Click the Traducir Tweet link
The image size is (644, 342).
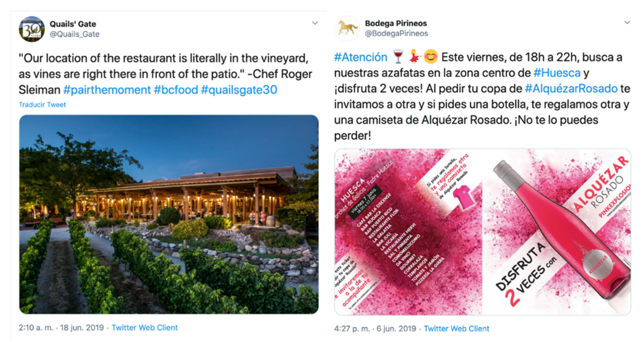pyautogui.click(x=42, y=105)
